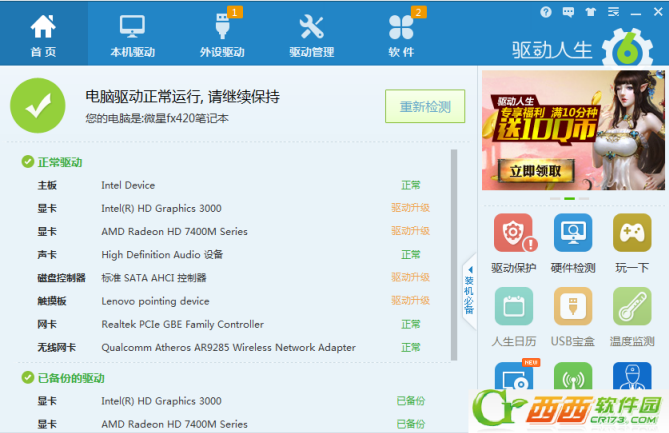Viewport: 669px width, 433px height.
Task: Select Qualcomm Atheros AR9285 Wireless Network Adapter row
Action: [x=234, y=347]
